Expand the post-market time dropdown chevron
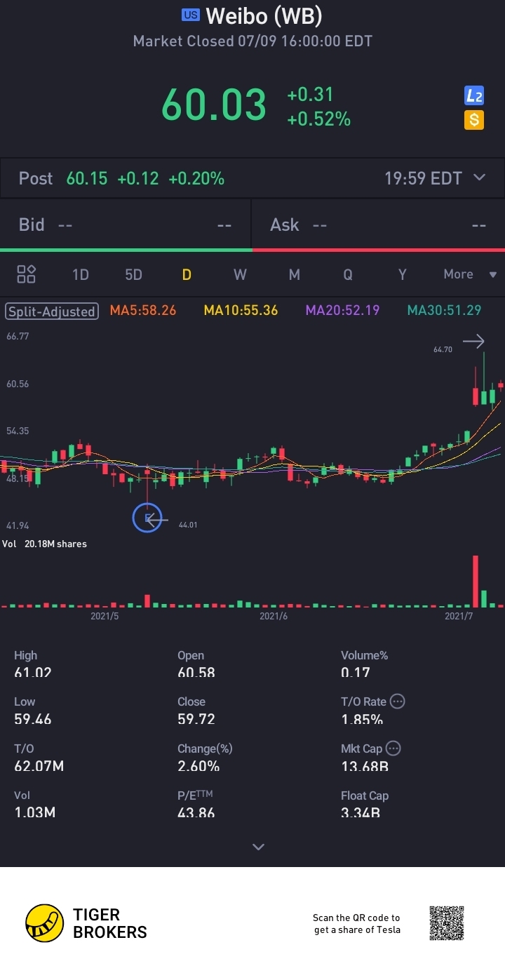Screen dimensions: 505x980 pos(480,177)
